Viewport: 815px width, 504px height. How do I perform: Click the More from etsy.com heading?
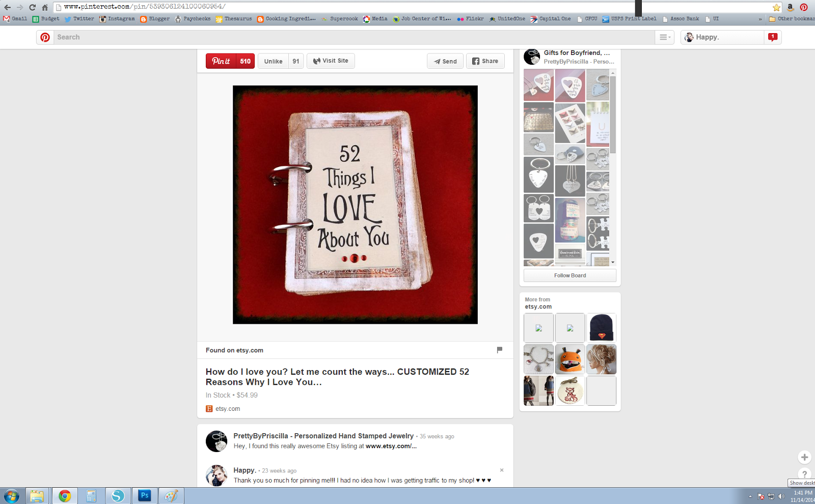point(538,303)
